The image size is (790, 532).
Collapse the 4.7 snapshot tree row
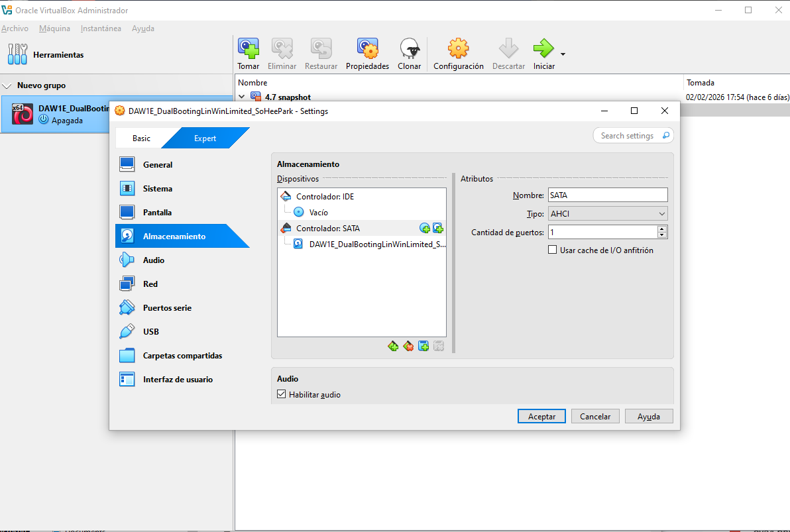point(241,97)
